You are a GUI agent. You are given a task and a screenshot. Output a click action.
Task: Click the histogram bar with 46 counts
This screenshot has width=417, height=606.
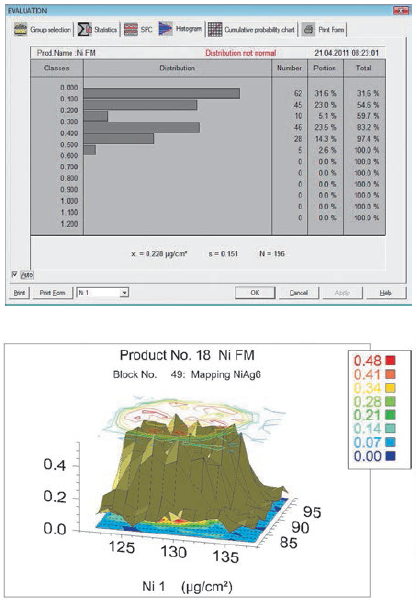[141, 127]
